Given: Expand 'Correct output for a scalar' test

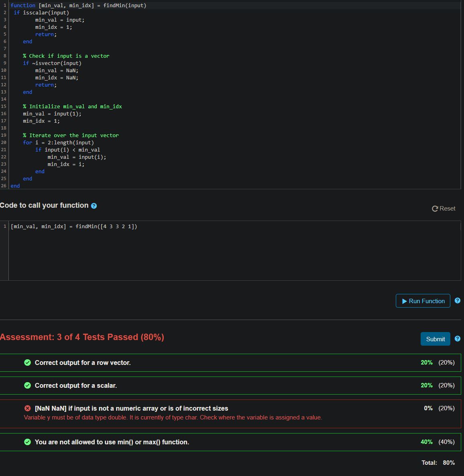Looking at the screenshot, I should (76, 385).
